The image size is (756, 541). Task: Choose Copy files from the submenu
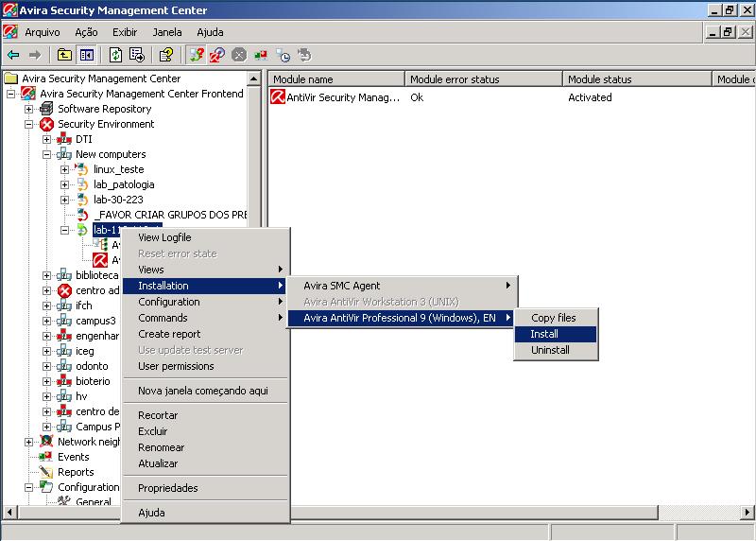556,318
